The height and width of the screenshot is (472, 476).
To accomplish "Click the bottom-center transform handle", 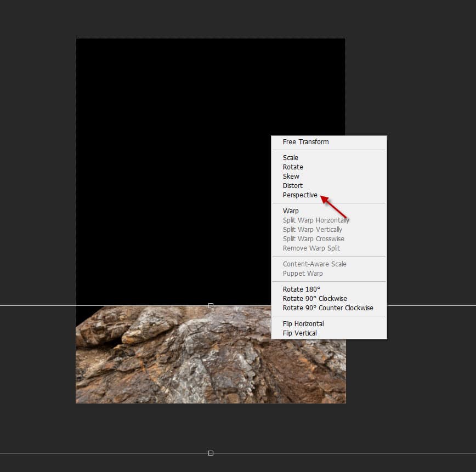I will (211, 453).
